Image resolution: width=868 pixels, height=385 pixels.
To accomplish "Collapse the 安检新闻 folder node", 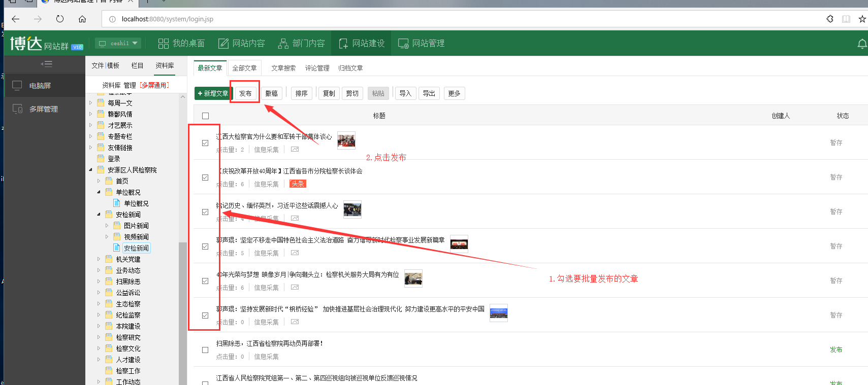I will coord(99,215).
